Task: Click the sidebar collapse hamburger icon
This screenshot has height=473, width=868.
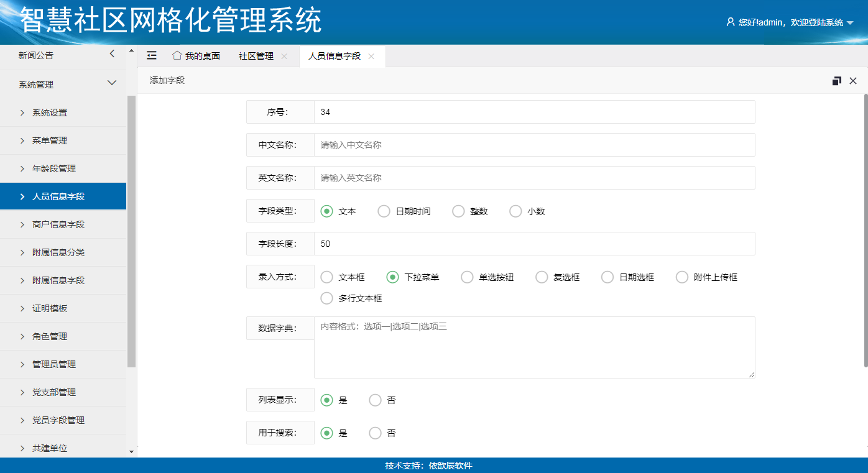Action: tap(152, 55)
